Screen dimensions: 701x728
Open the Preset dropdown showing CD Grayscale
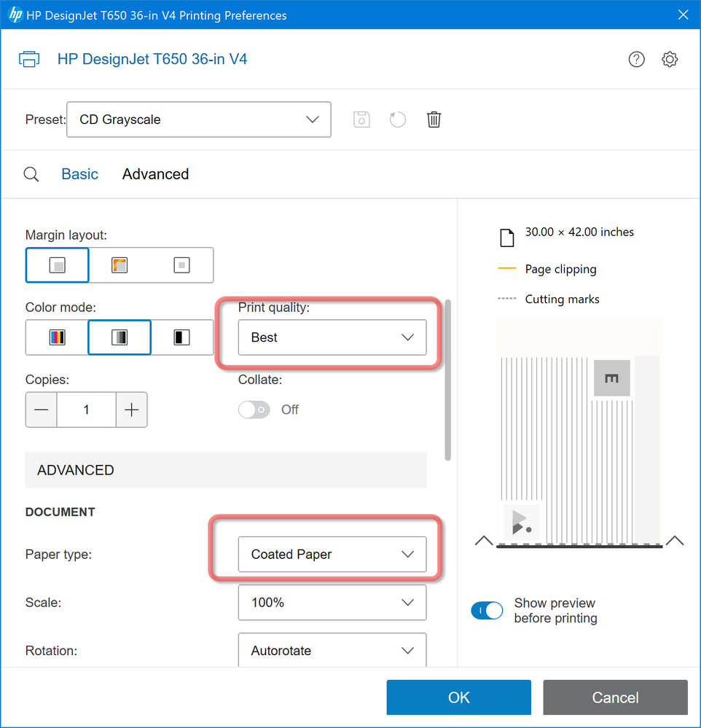tap(198, 120)
